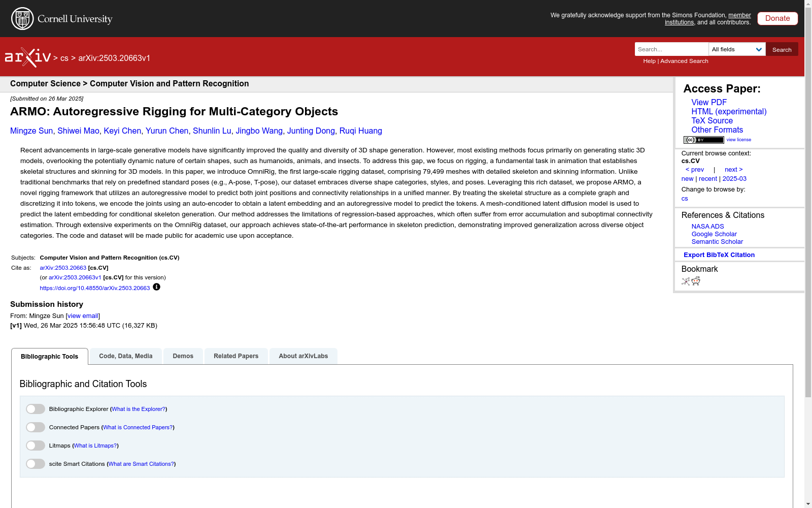Click What is Connected Papers? link
The width and height of the screenshot is (812, 508).
point(138,427)
